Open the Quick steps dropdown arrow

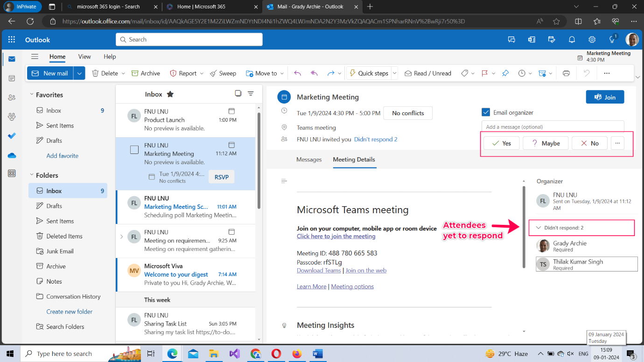394,73
